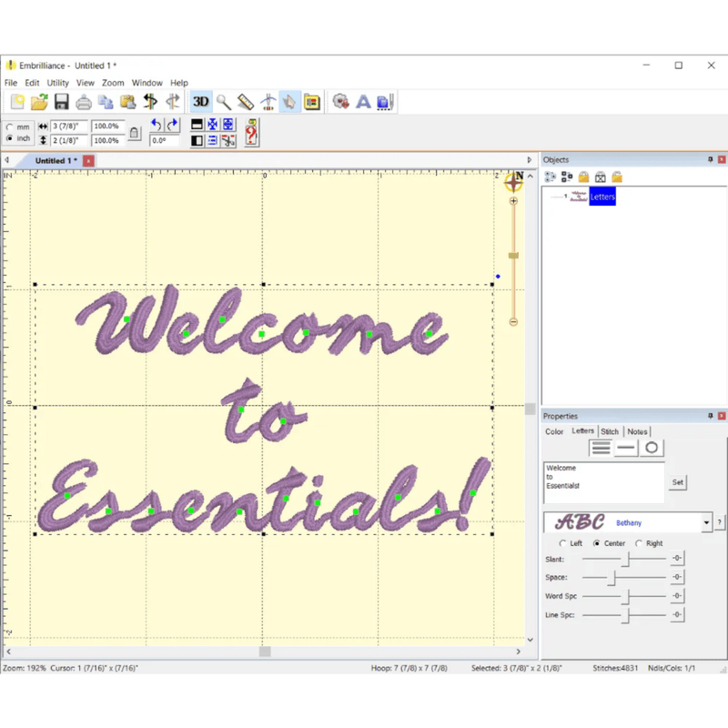Screen dimensions: 728x728
Task: Toggle the 3D view button
Action: 200,101
